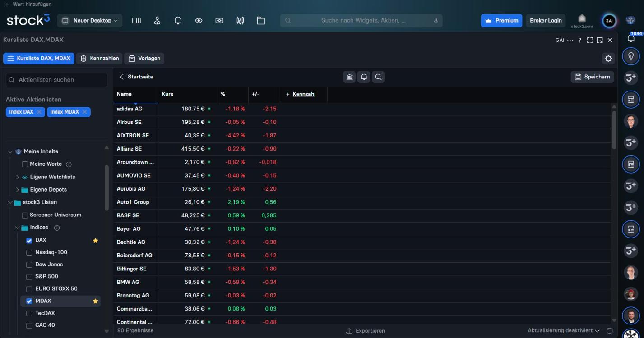
Task: Click the community person icon in top toolbar
Action: click(157, 21)
